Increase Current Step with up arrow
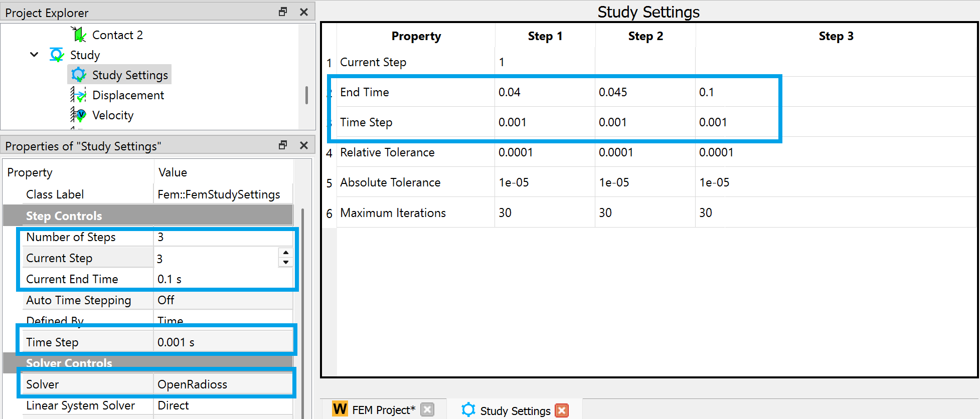This screenshot has height=419, width=980. pos(285,253)
